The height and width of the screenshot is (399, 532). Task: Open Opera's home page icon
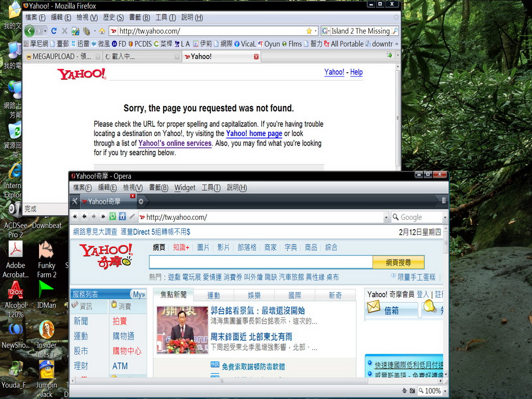point(122,217)
